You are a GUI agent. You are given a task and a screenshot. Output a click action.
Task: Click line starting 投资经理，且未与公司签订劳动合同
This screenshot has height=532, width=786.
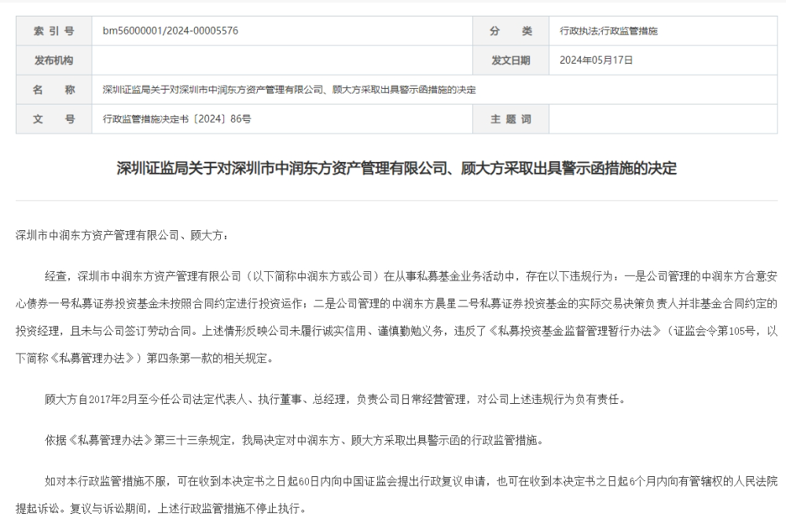(x=396, y=331)
